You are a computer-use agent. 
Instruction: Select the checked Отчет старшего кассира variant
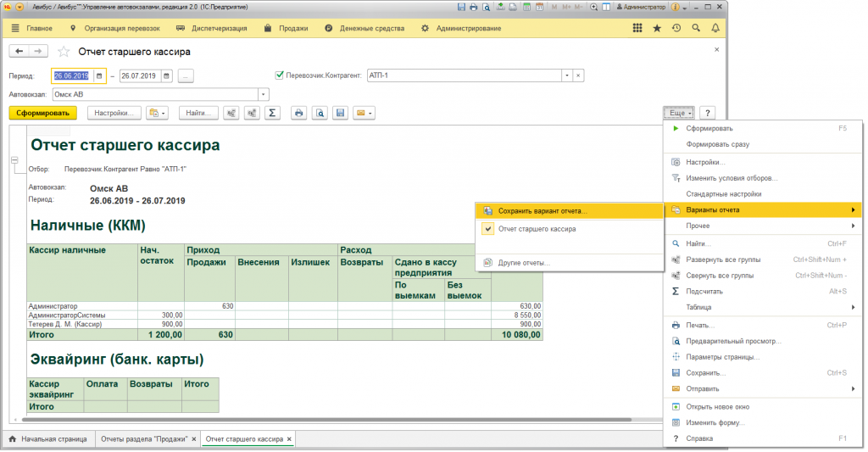point(537,229)
